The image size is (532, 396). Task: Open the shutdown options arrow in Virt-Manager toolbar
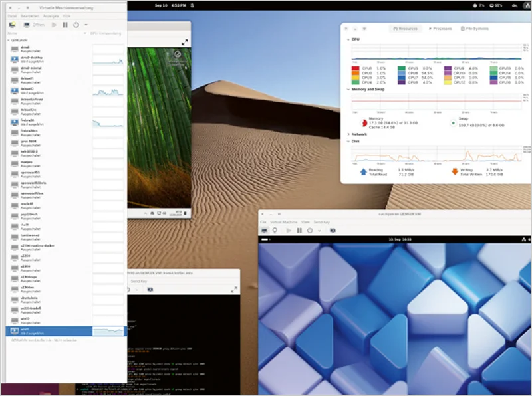(86, 25)
